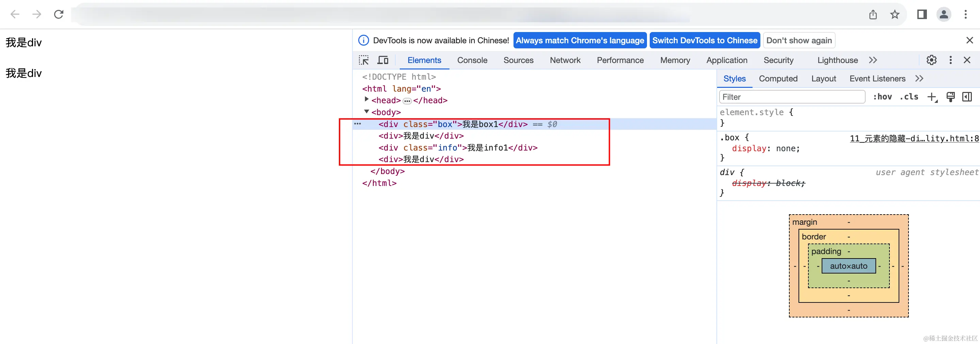
Task: Collapse the body element node
Action: click(366, 111)
